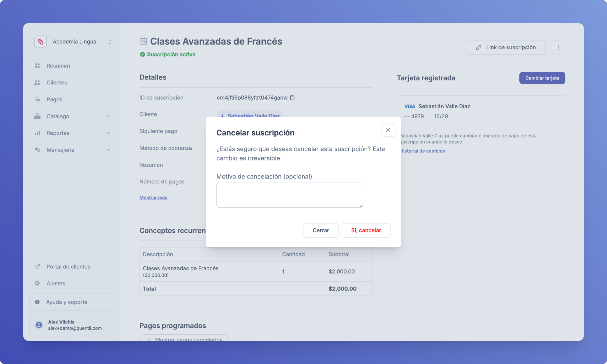Screen dimensions: 607x364
Task: Open Clientes in the sidebar
Action: (x=57, y=83)
